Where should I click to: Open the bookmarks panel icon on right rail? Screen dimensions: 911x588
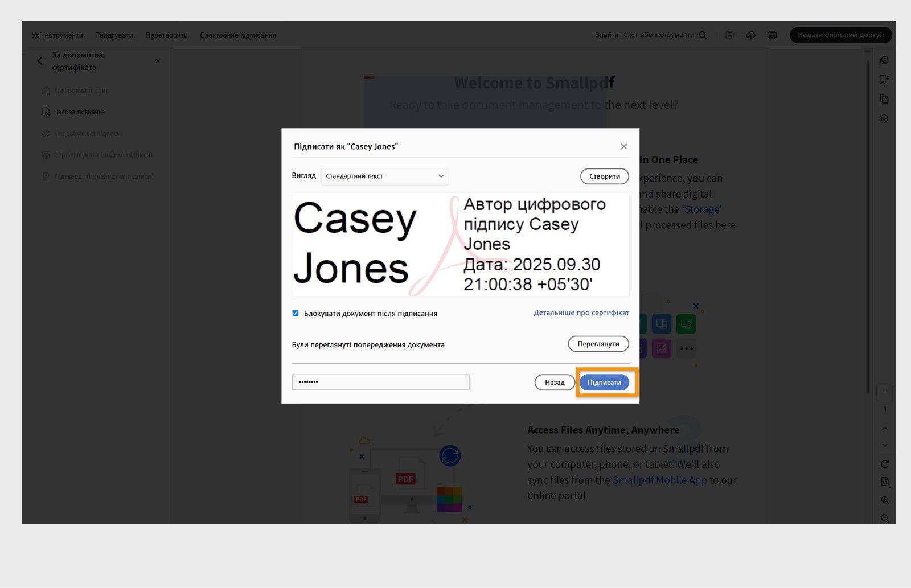[x=884, y=80]
